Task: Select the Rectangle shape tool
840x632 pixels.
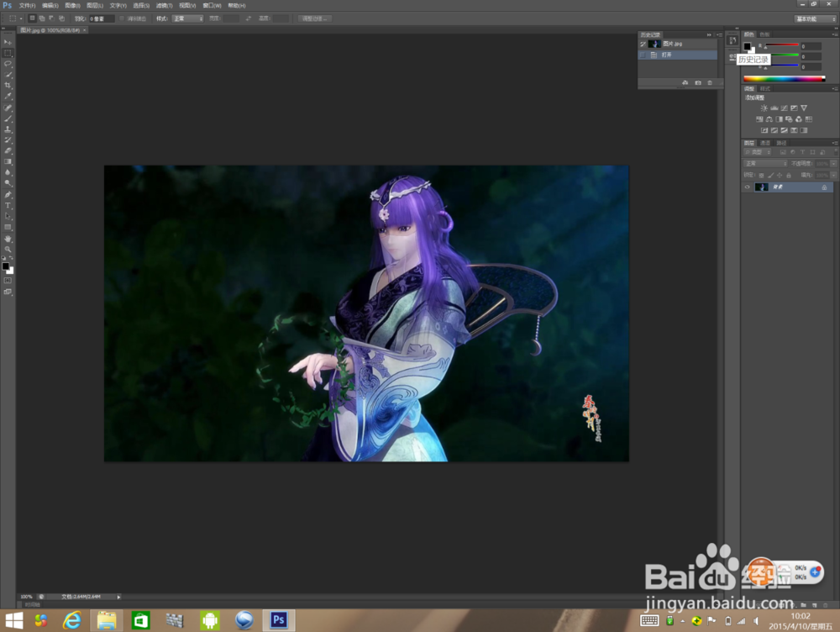Action: (8, 227)
